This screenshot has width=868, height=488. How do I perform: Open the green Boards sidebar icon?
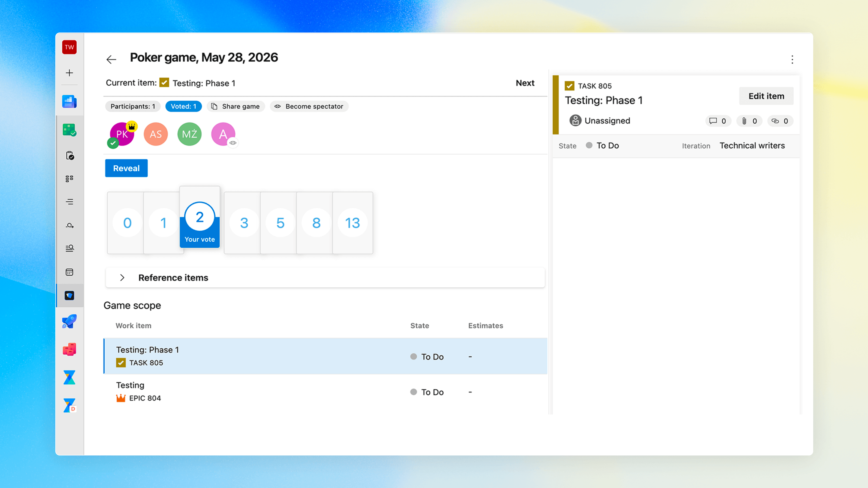(x=69, y=130)
